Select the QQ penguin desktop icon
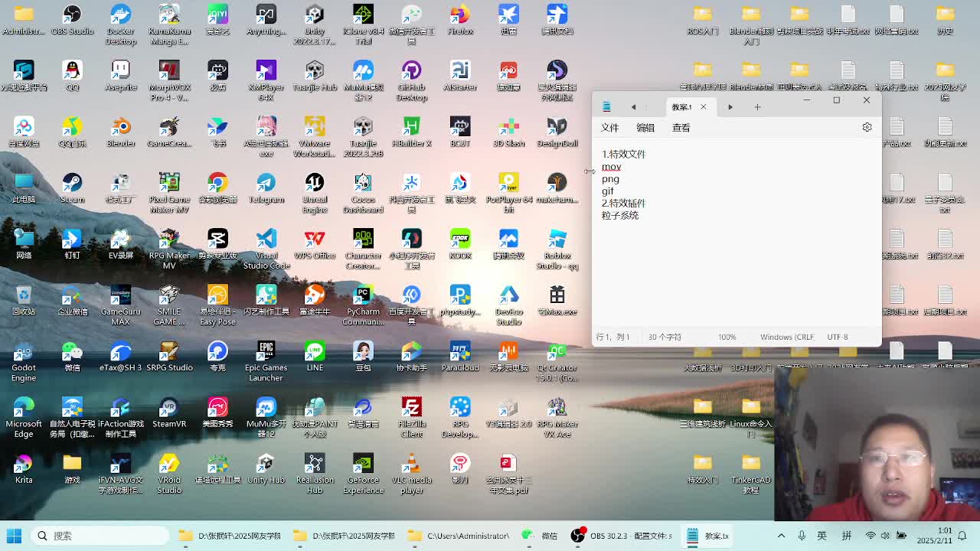Image resolution: width=980 pixels, height=551 pixels. point(72,77)
